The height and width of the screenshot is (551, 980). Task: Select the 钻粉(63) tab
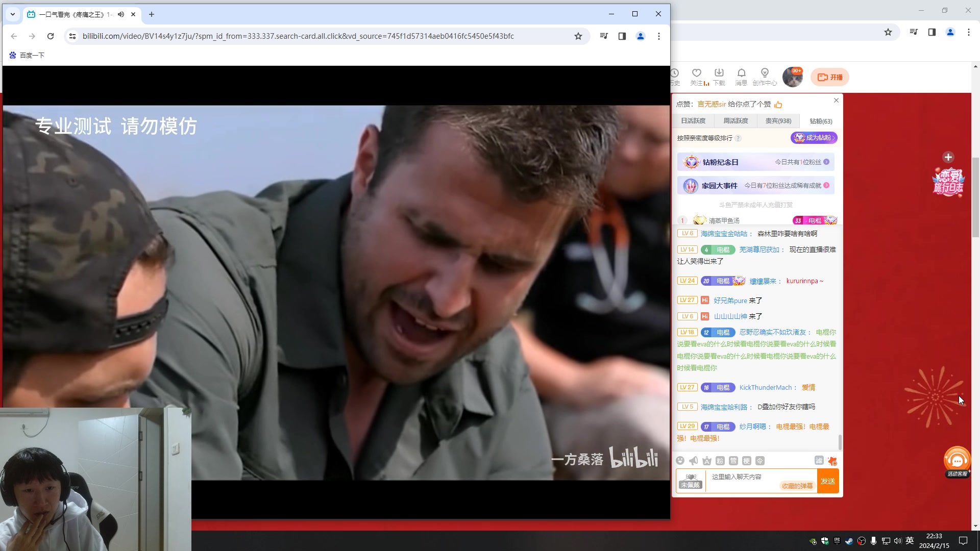821,121
